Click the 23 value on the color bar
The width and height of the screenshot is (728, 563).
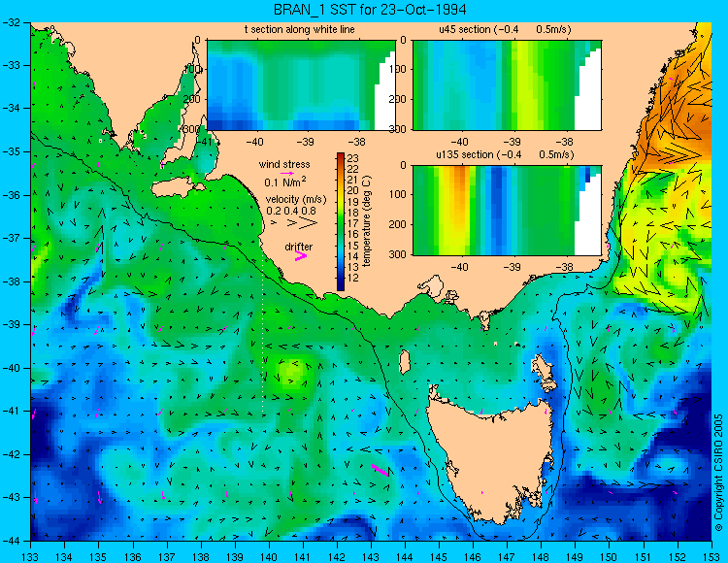[x=353, y=159]
